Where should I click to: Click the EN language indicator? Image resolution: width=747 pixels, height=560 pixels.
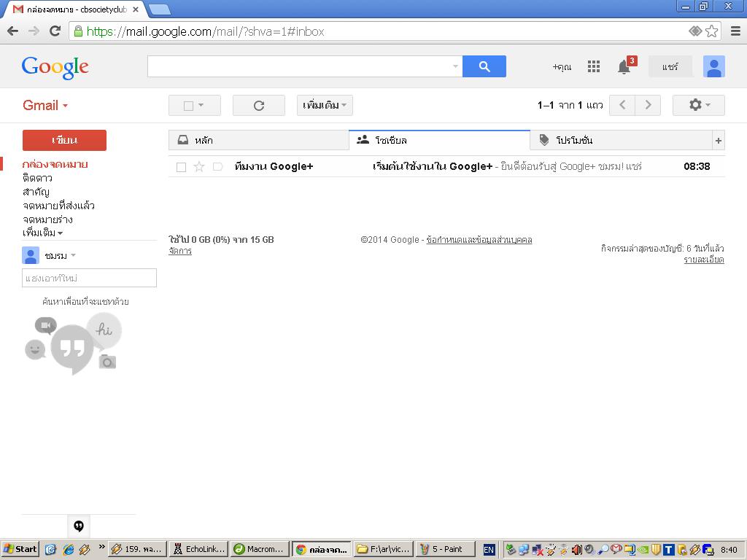(x=489, y=550)
